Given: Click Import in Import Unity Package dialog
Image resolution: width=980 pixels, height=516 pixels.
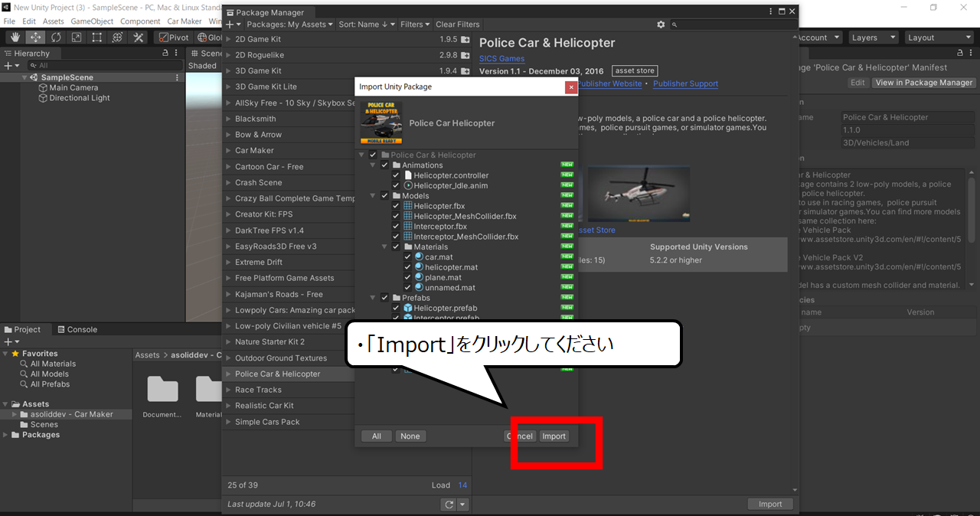Looking at the screenshot, I should [x=554, y=436].
